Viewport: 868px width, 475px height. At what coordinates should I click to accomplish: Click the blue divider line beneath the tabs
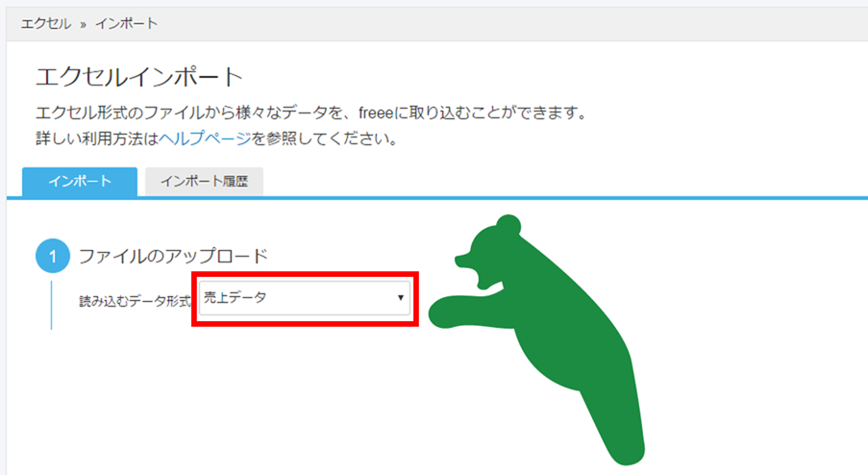click(437, 198)
